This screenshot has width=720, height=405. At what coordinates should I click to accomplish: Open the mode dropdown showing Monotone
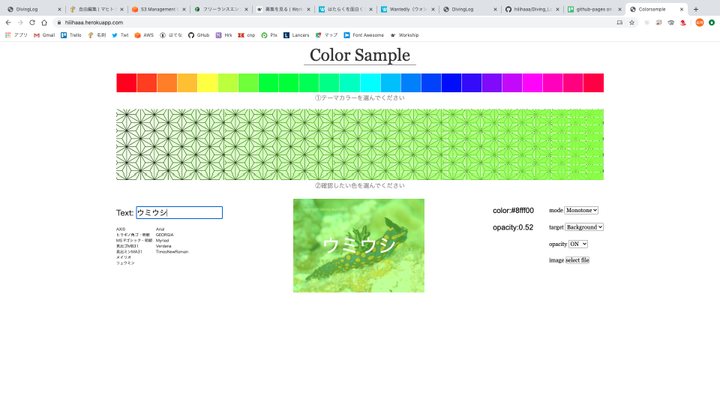point(581,210)
